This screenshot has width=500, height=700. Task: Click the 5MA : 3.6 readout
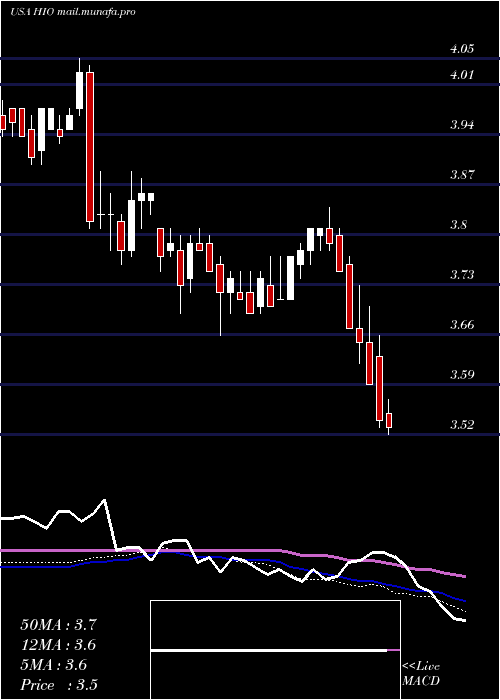click(54, 665)
